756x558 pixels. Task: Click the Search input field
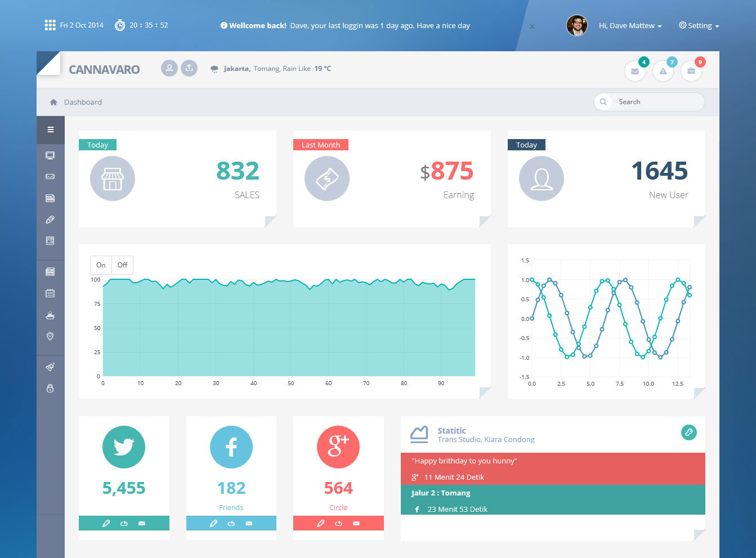click(x=649, y=102)
